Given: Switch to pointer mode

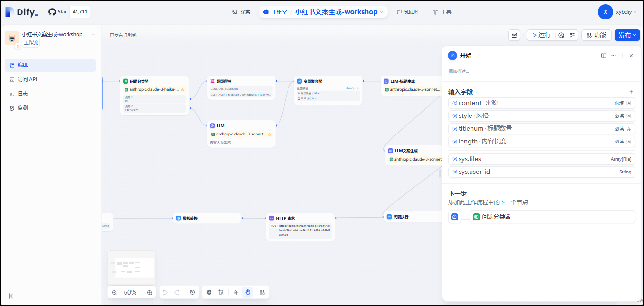Looking at the screenshot, I should 236,292.
